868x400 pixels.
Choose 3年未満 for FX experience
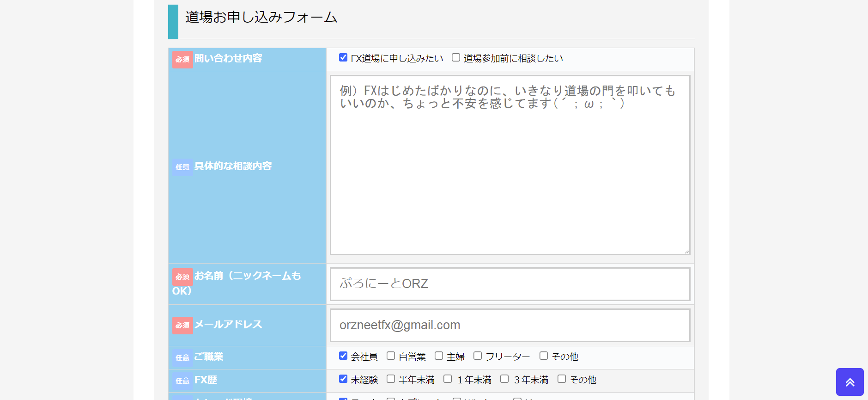[504, 379]
